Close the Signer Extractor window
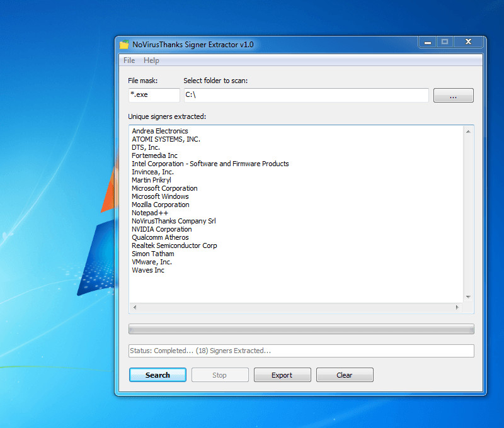Viewport: 504px width, 428px height. click(x=468, y=42)
